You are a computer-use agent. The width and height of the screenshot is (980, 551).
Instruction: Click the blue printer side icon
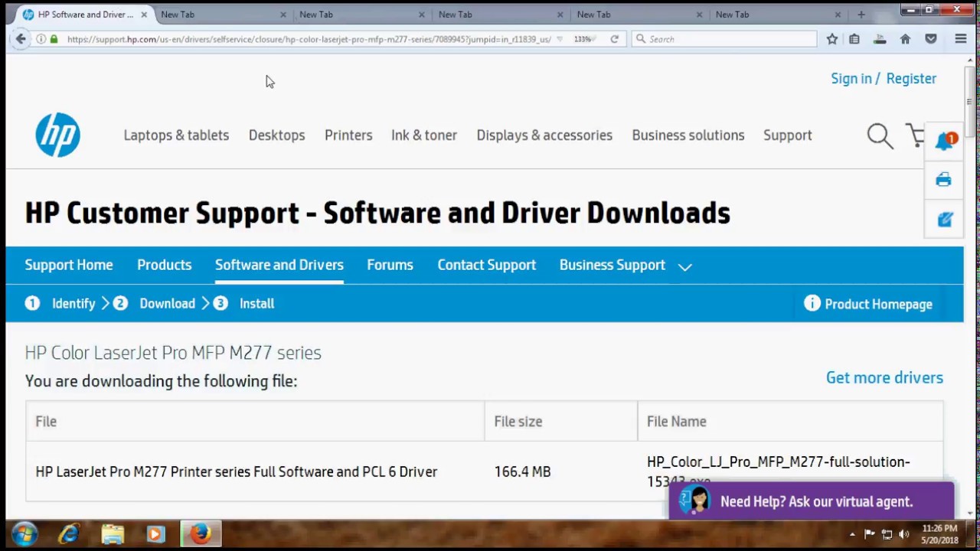(x=943, y=180)
